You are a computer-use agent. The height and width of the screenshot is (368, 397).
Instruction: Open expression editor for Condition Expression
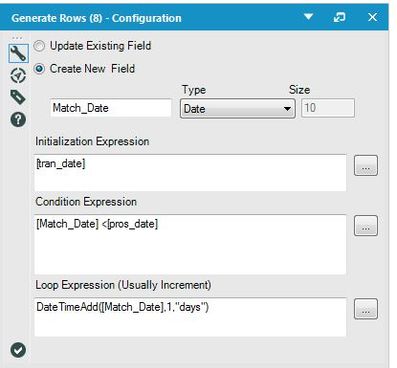tap(366, 226)
